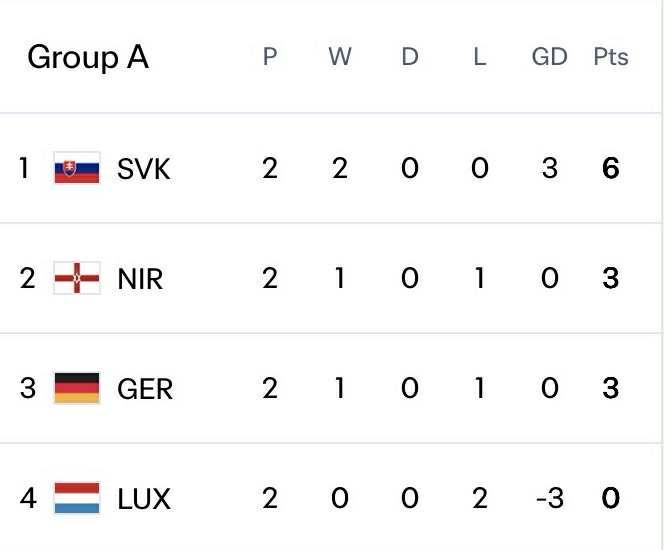Click the Group A heading
This screenshot has height=550, width=664.
(x=88, y=57)
